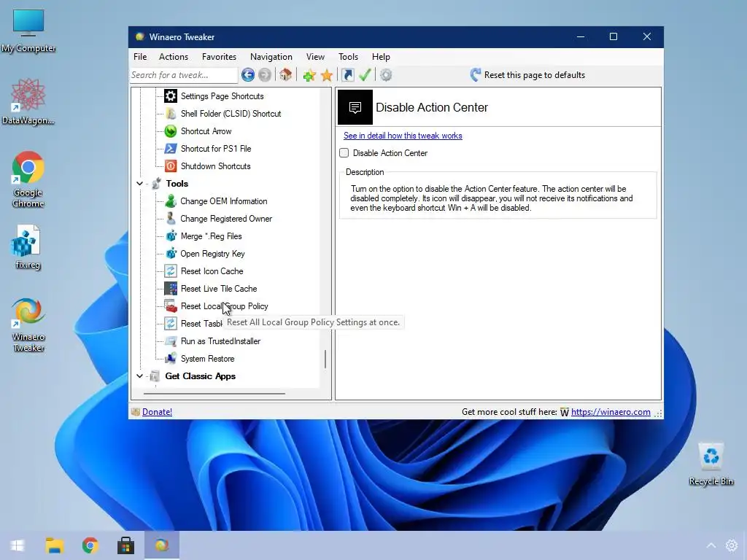
Task: Select the Shutdown Shortcuts row
Action: (215, 166)
